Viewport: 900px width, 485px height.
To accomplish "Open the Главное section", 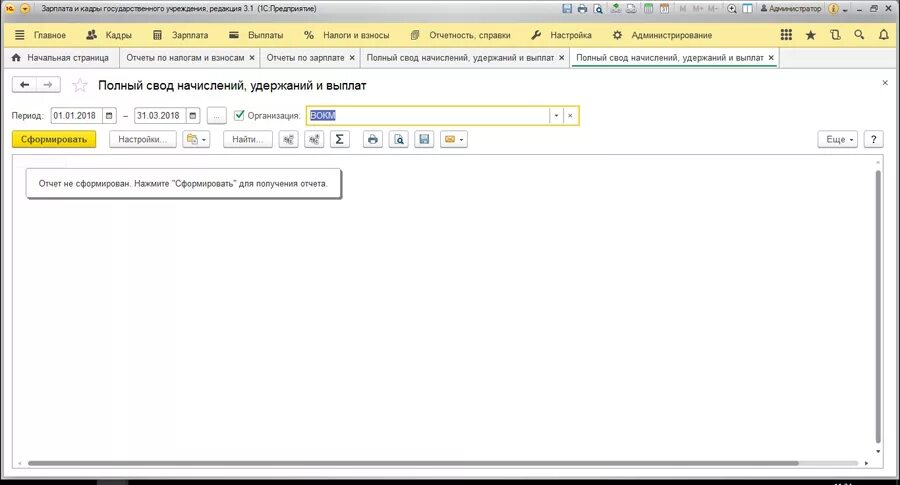I will pos(49,35).
